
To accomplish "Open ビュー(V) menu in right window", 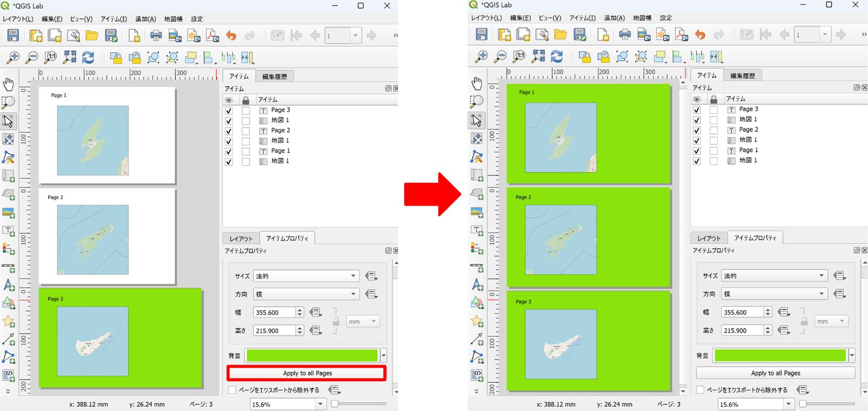I will 550,18.
